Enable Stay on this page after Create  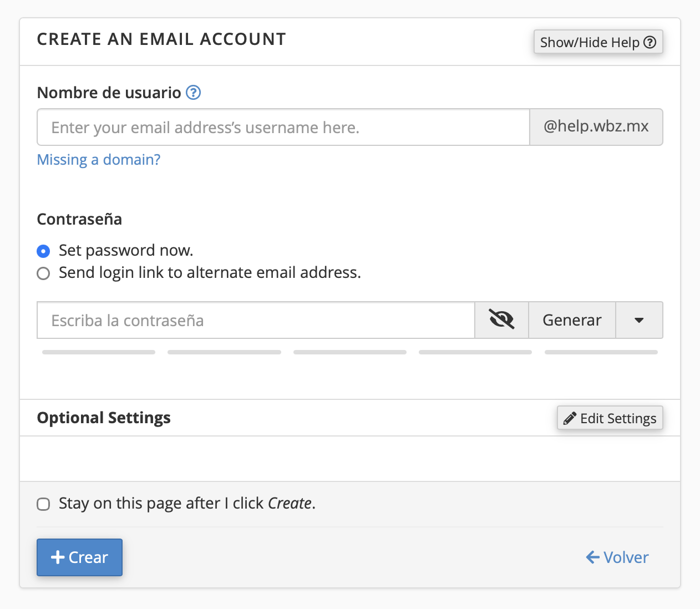43,504
